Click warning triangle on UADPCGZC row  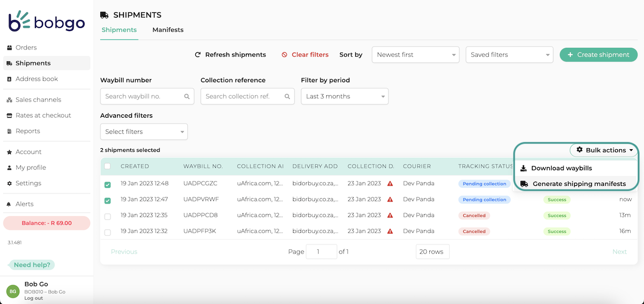point(390,184)
